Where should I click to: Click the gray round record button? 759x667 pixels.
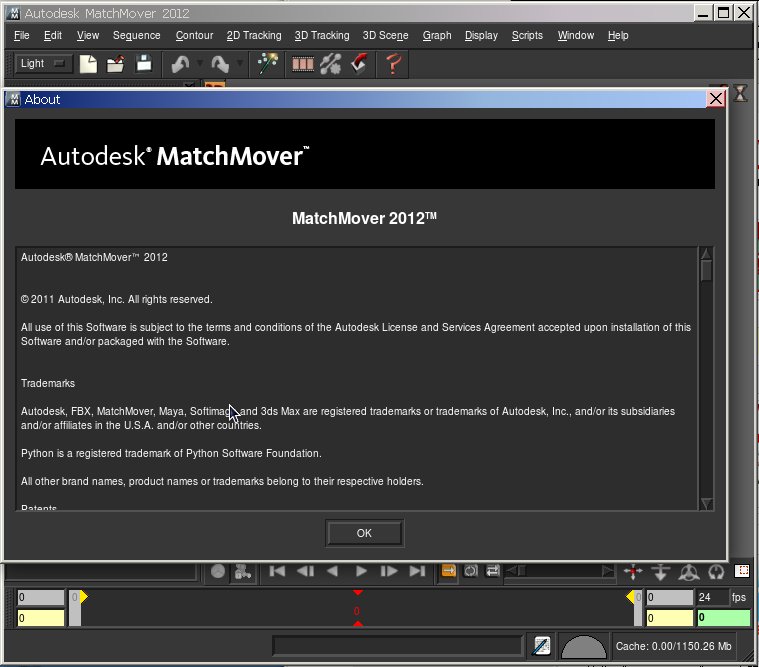(218, 572)
